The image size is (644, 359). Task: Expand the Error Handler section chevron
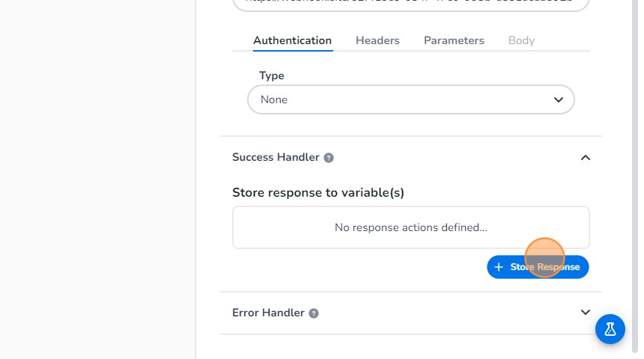pos(586,313)
